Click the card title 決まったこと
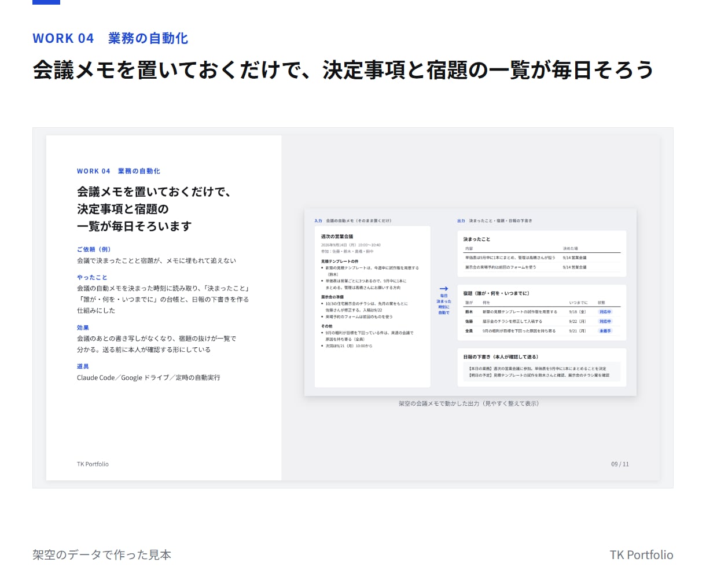Screen dimensions: 706x588 pyautogui.click(x=477, y=239)
